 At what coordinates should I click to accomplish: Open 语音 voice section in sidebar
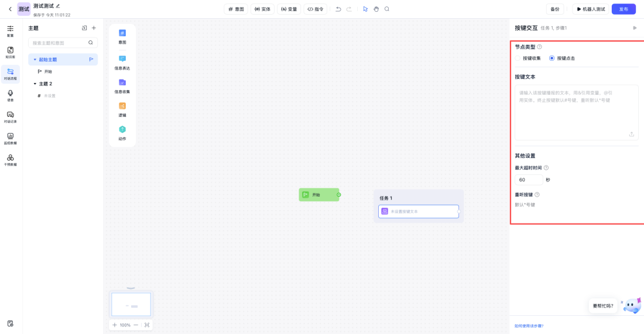11,95
